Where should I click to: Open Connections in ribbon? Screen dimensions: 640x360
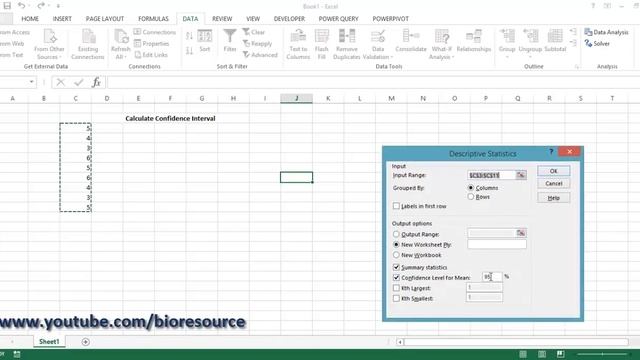tap(155, 32)
